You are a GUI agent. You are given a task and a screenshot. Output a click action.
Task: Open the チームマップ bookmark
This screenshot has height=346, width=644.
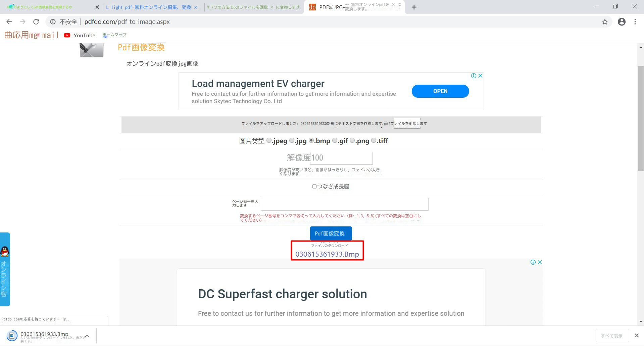tap(114, 35)
